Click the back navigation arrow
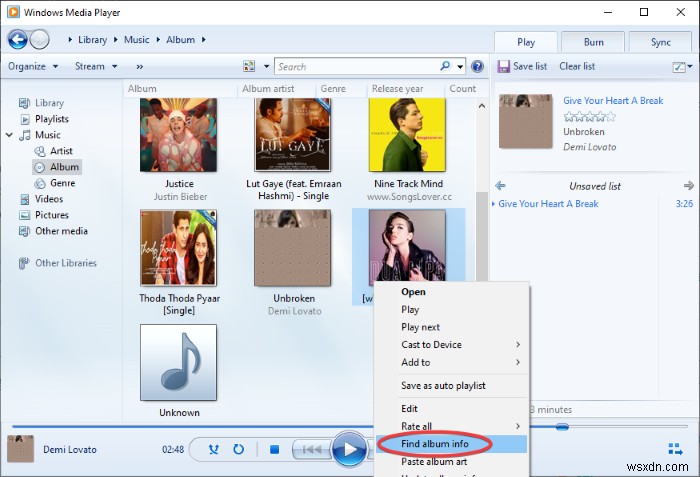 [17, 40]
